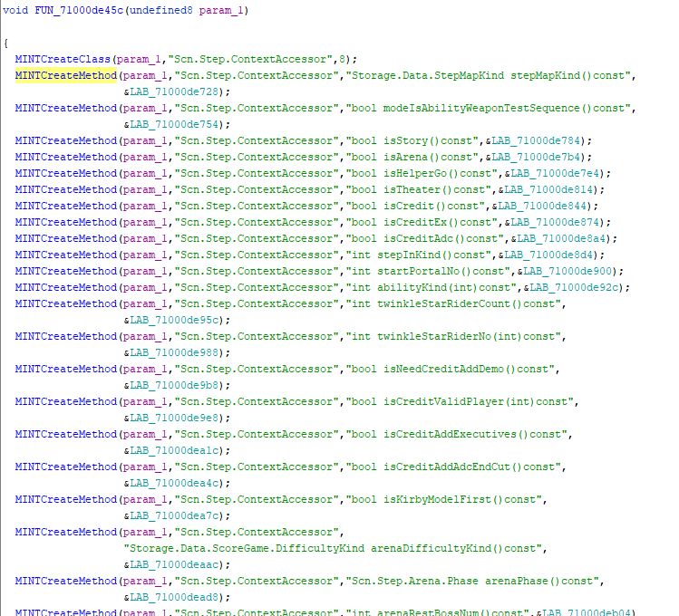Open label LAB_71000de95c
Image resolution: width=679 pixels, height=616 pixels.
(174, 320)
